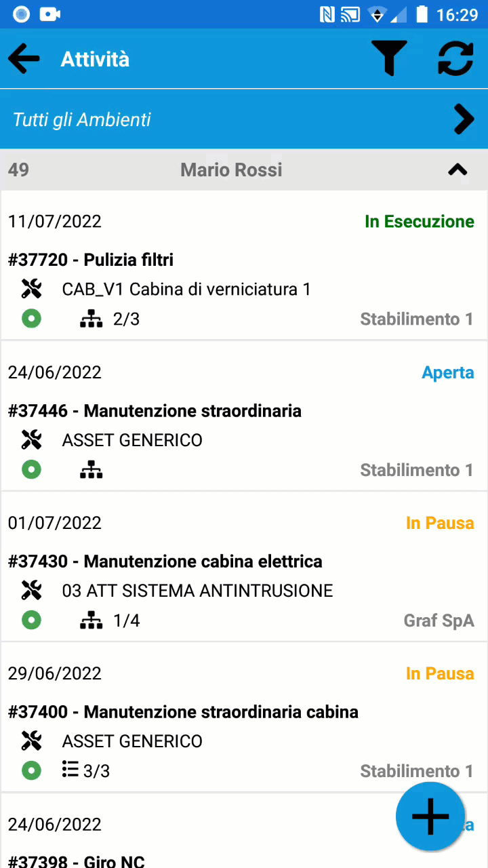Open the filter funnel icon
This screenshot has height=868, width=488.
[x=389, y=58]
